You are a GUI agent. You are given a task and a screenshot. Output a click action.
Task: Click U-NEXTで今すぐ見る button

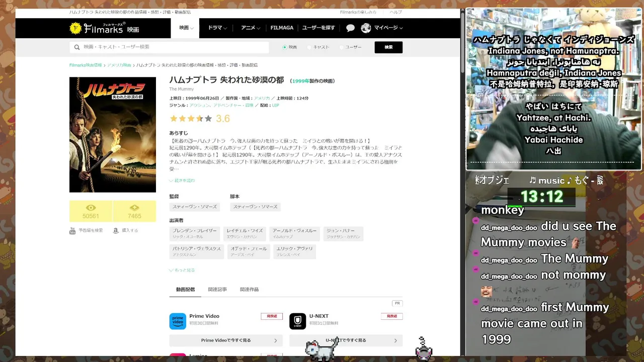(x=346, y=340)
